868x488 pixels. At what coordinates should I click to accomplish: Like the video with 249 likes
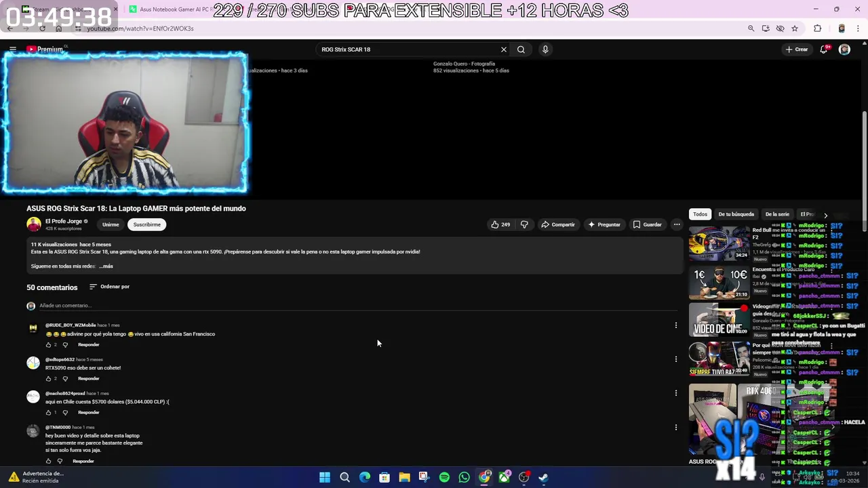[500, 224]
